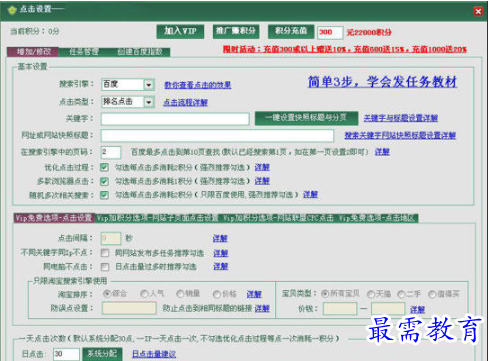
Task: Select the 价格 radio for 淘宝排序
Action: click(x=217, y=294)
